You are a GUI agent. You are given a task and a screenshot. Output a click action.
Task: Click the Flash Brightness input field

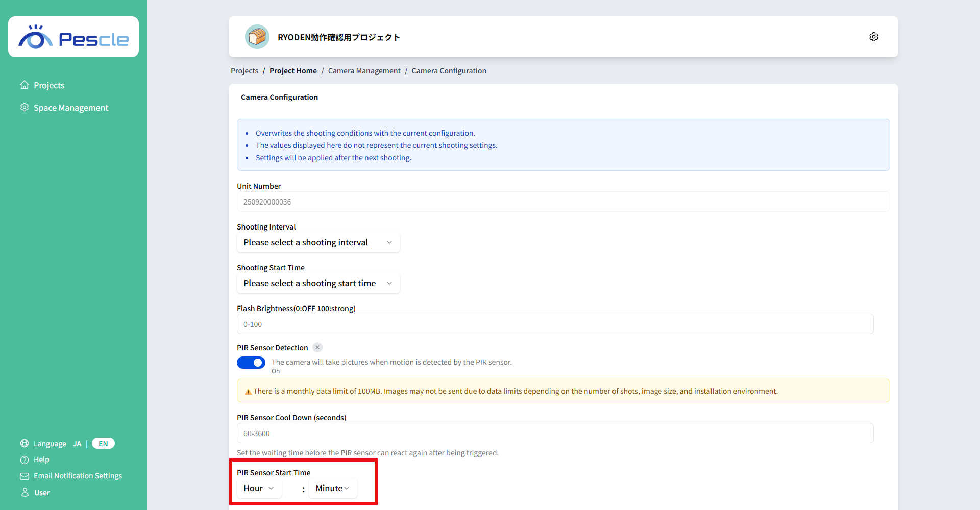coord(555,324)
